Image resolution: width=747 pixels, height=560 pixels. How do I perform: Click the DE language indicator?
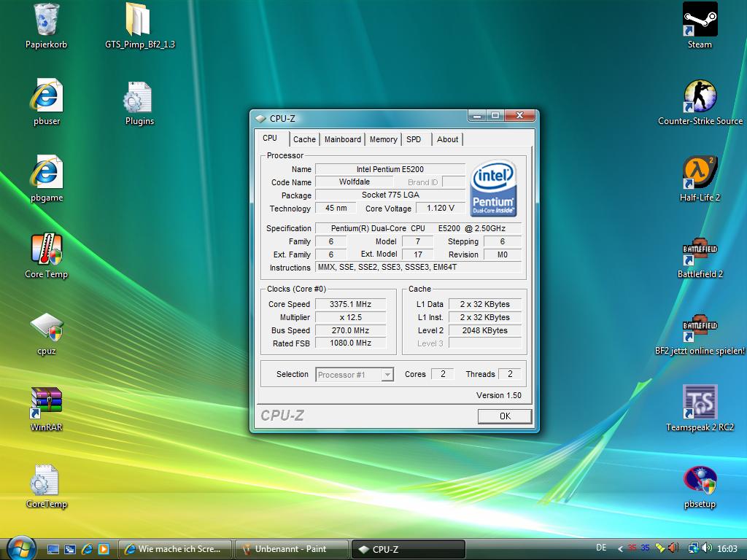601,548
